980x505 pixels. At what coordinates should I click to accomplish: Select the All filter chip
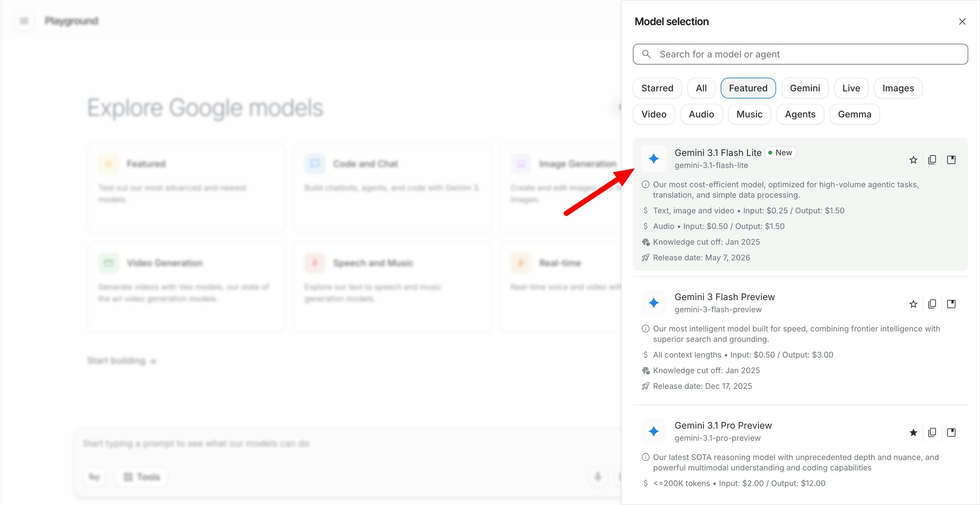[701, 88]
